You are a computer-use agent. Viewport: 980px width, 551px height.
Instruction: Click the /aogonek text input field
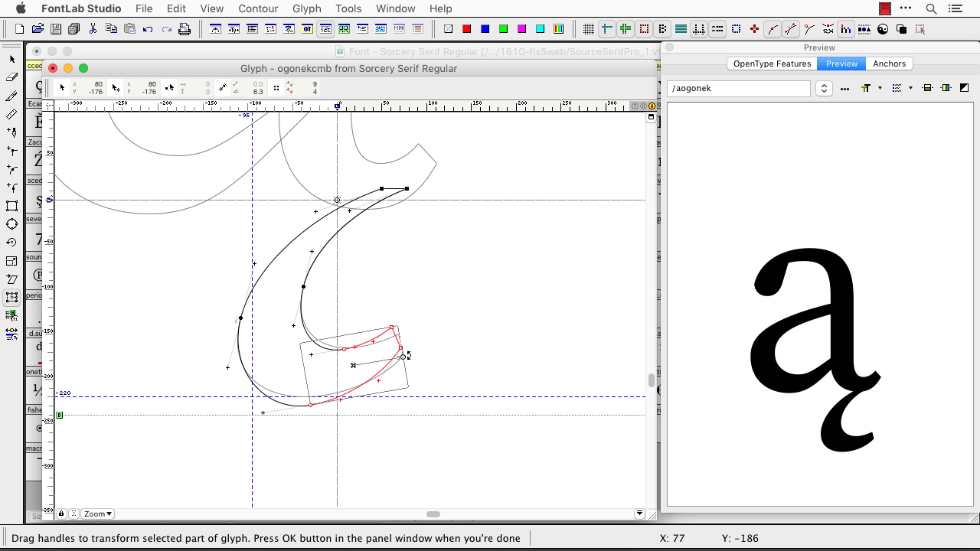[738, 88]
